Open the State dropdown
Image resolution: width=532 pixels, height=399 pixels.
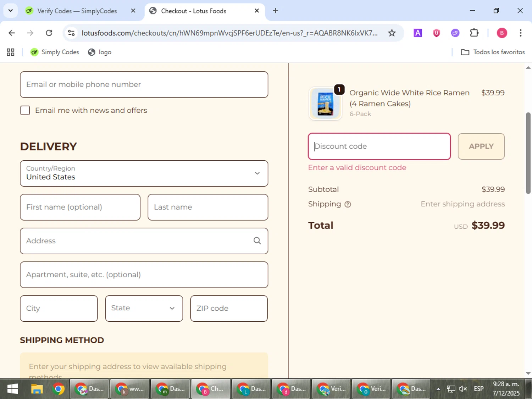coord(144,308)
